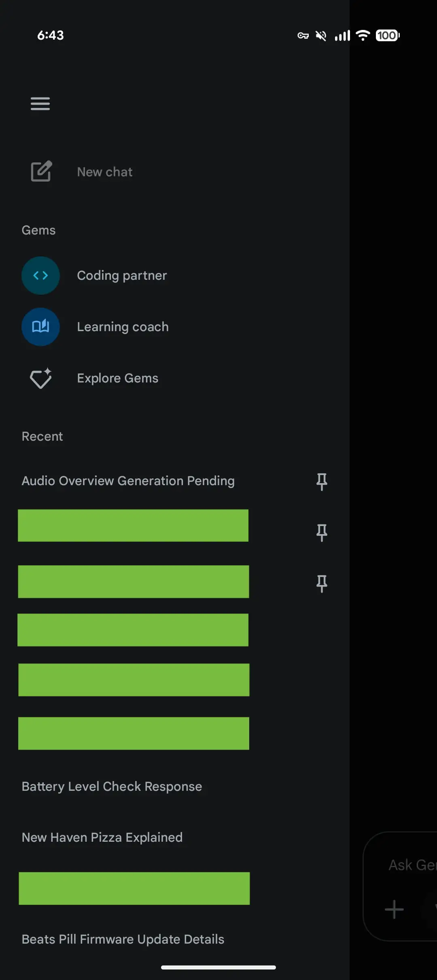Focus the Ask Gemini input field
The width and height of the screenshot is (437, 980).
pos(411,865)
